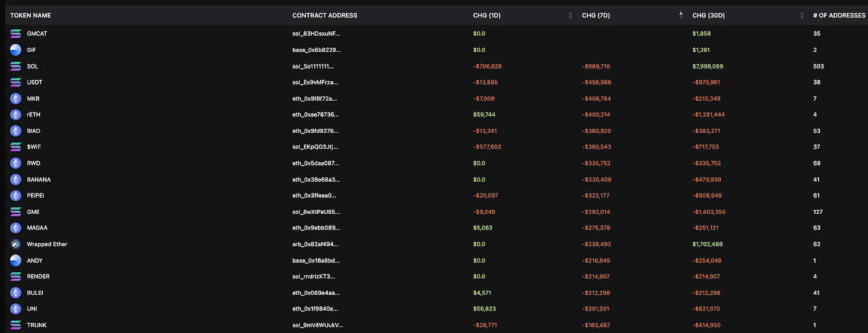Open the BANANA token name
Screen dimensions: 868x333
pyautogui.click(x=39, y=179)
